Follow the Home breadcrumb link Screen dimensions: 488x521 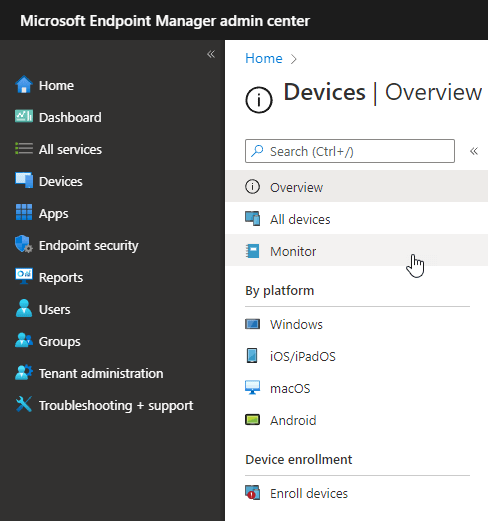(264, 58)
